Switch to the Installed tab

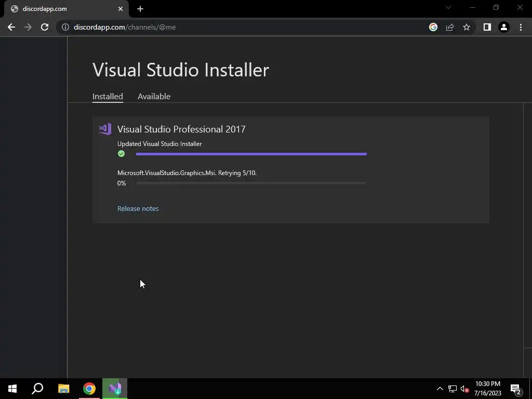(108, 96)
